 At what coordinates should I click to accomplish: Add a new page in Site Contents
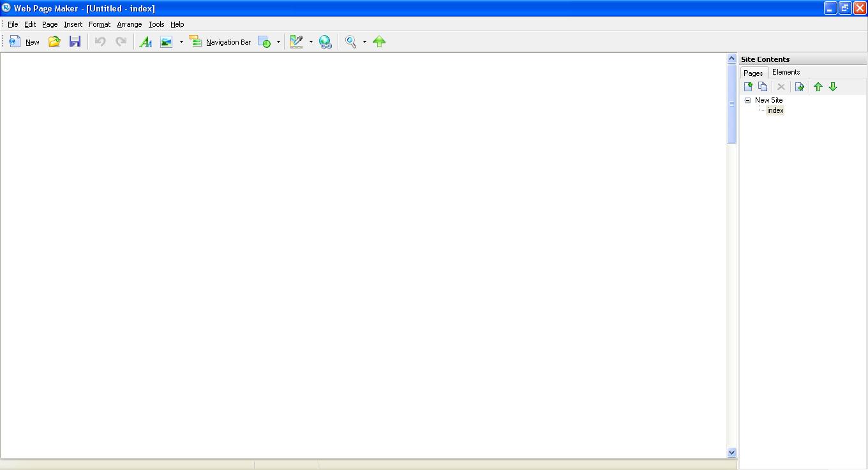(749, 87)
